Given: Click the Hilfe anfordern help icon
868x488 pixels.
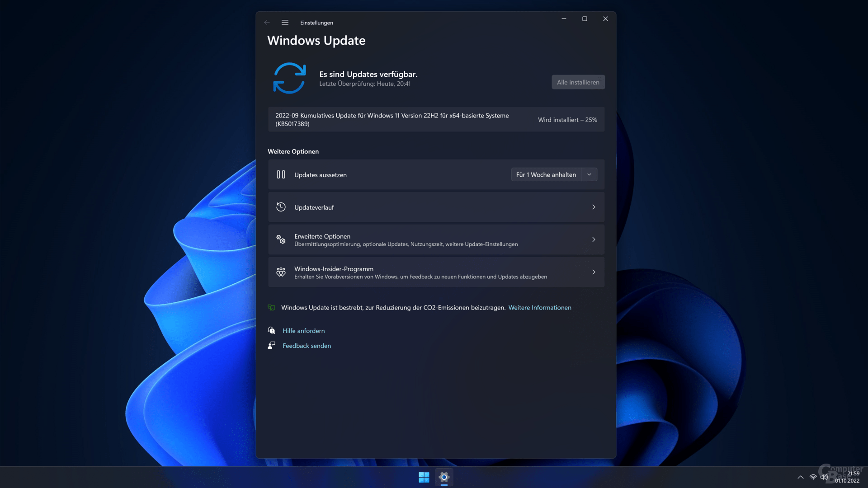Looking at the screenshot, I should coord(271,331).
